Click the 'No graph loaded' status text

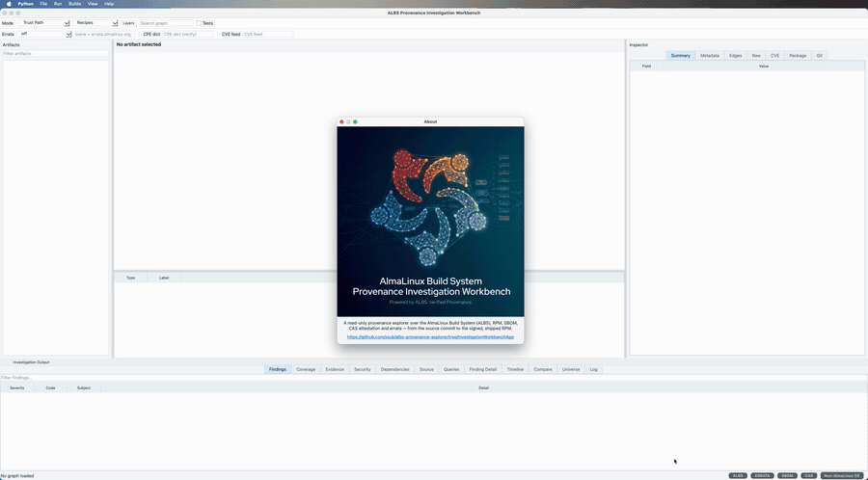point(17,475)
